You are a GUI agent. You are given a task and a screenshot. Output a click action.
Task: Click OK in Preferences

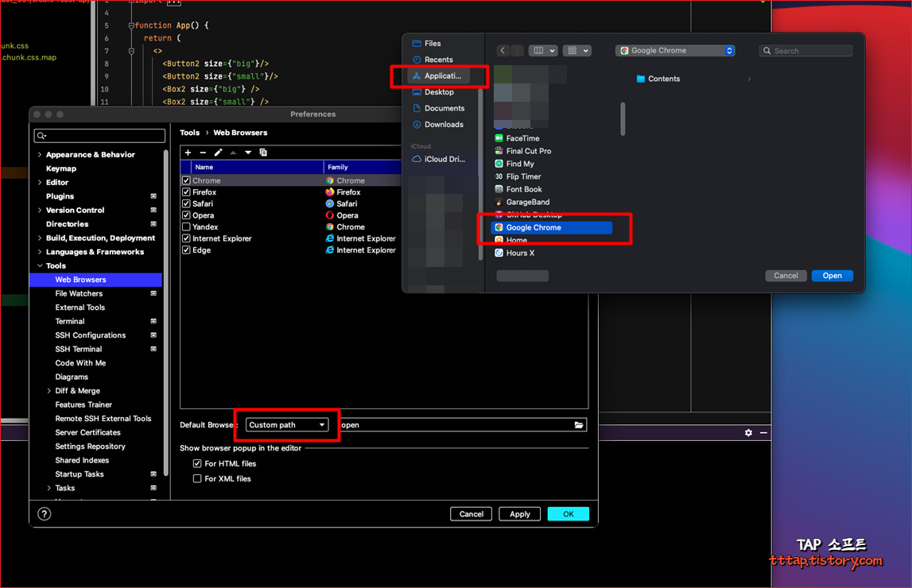(569, 513)
